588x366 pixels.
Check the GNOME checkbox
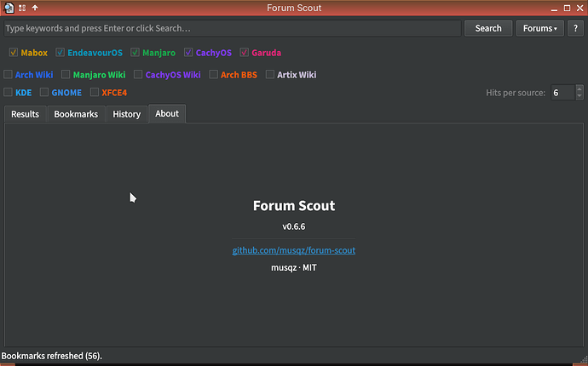(44, 92)
